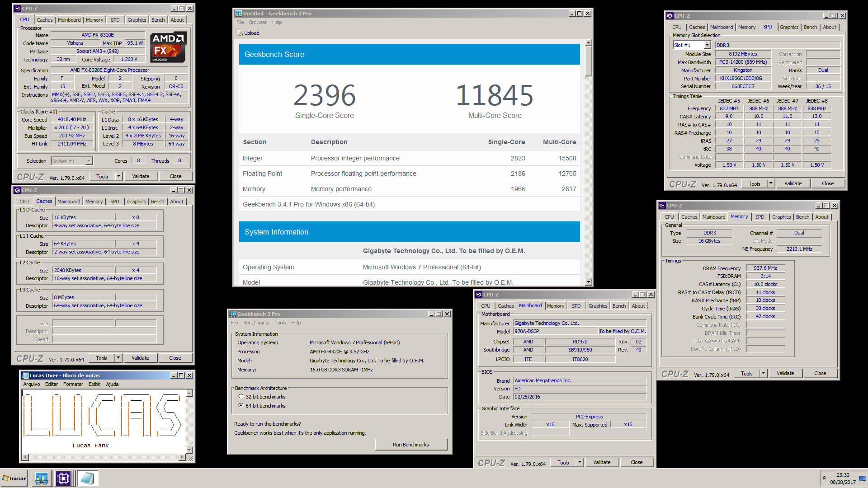Click Untitled Geekbench 3 Pro title icon

(239, 14)
